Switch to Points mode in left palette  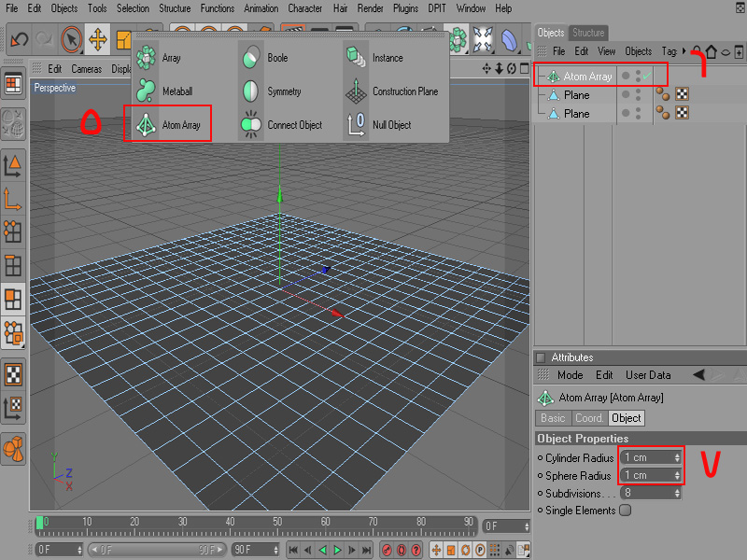[13, 231]
